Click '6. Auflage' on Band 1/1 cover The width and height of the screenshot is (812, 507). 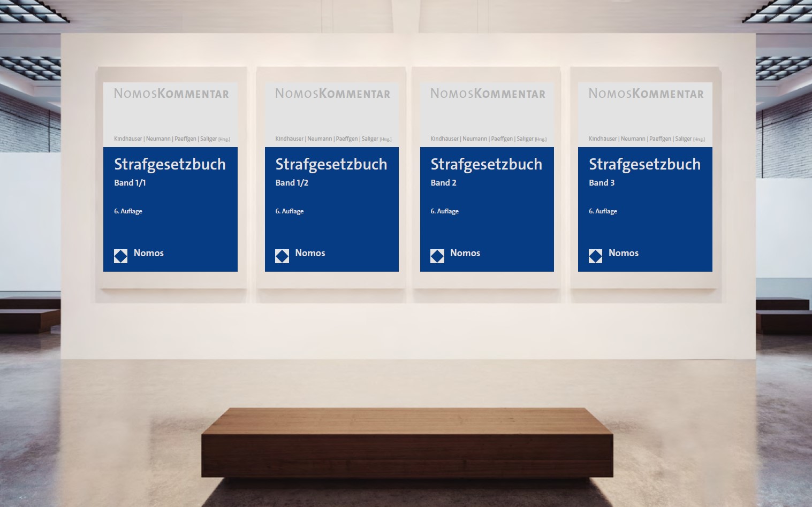coord(128,211)
